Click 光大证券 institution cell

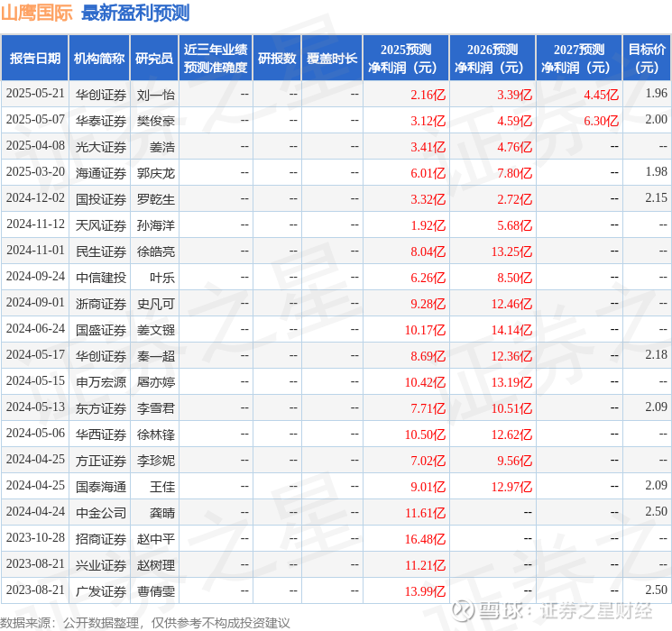coord(101,147)
